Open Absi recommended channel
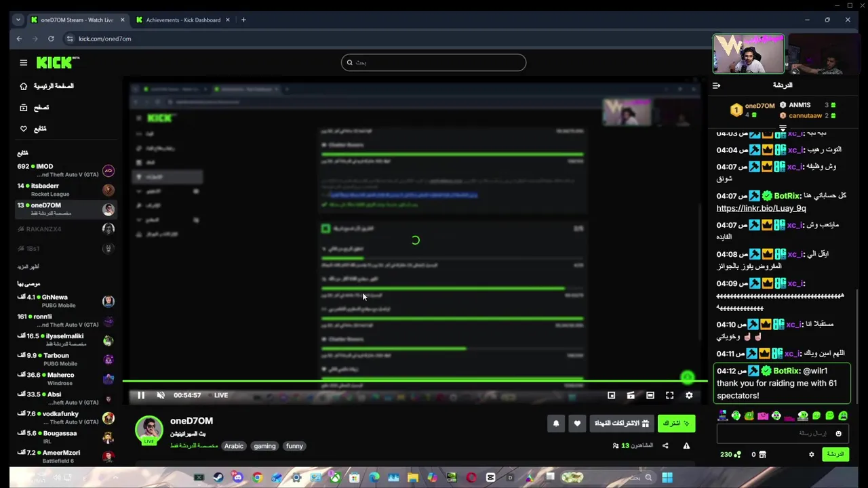This screenshot has width=868, height=488. click(x=66, y=398)
